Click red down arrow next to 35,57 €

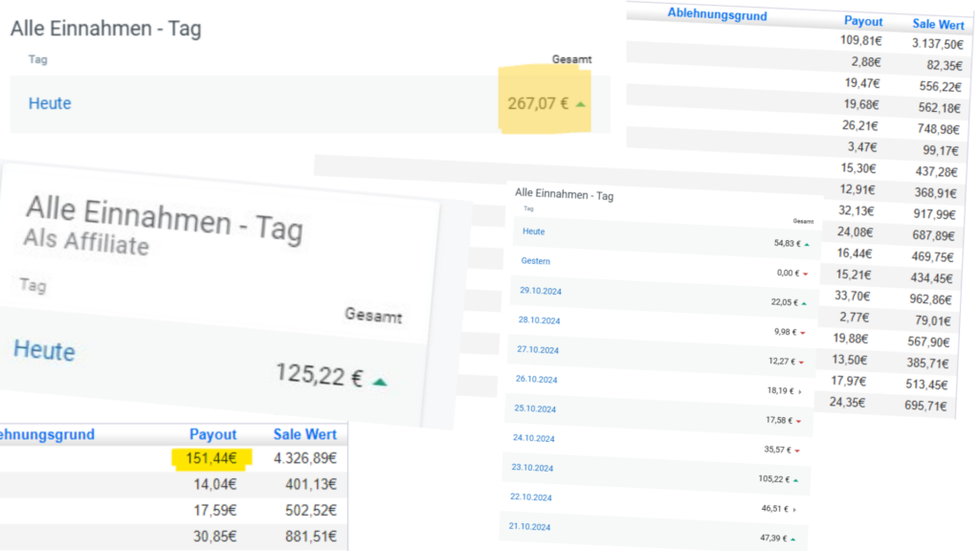point(797,451)
